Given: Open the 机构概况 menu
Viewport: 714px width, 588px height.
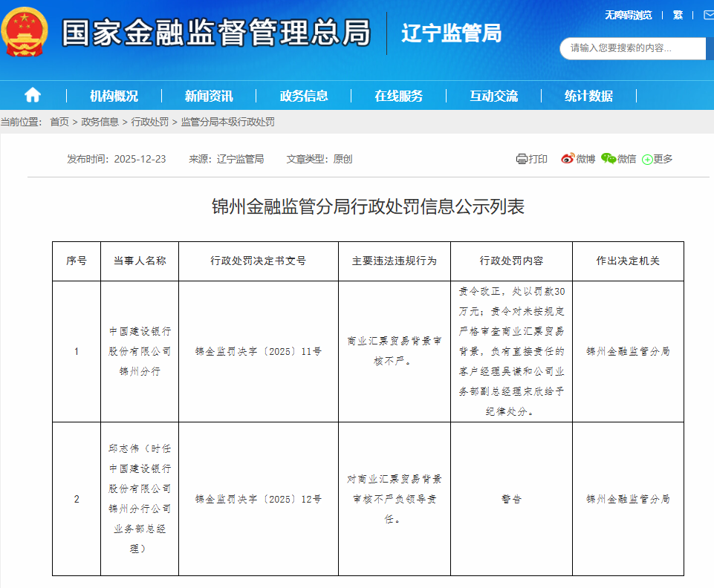Looking at the screenshot, I should (114, 96).
